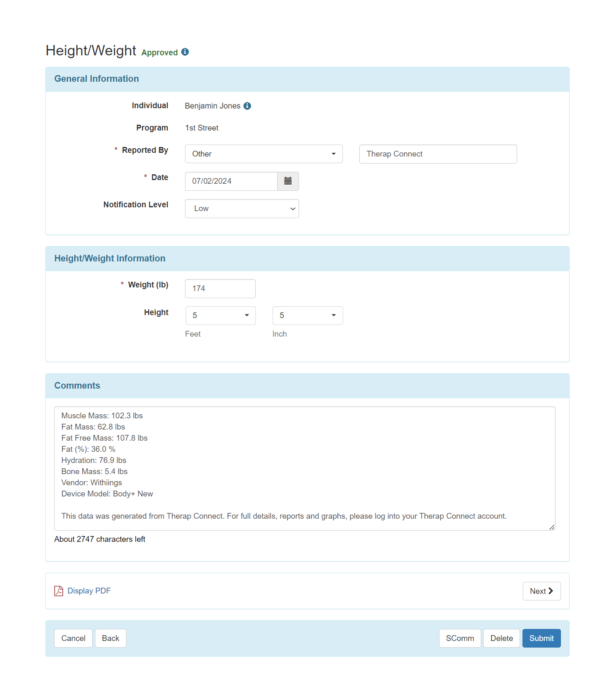Viewport: 615px width, 700px height.
Task: Click the Notification Level label
Action: 136,205
